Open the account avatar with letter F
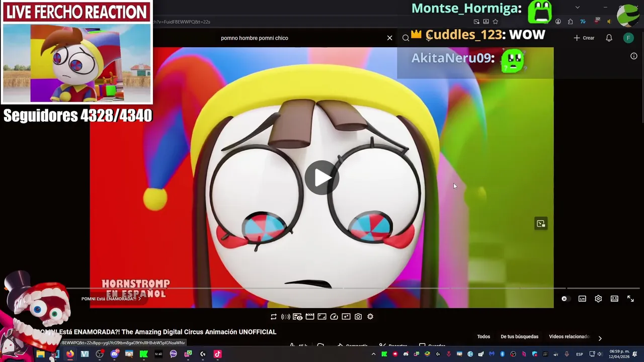The width and height of the screenshot is (644, 362). pos(628,38)
